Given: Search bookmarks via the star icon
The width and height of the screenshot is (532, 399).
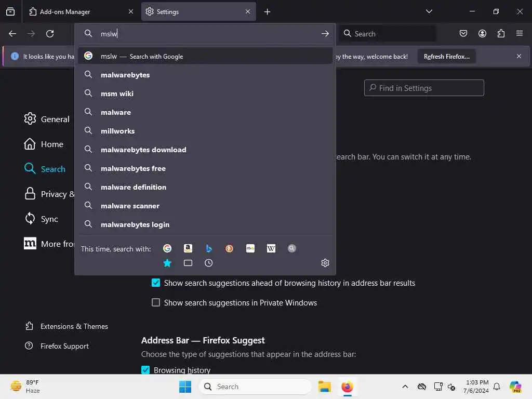Looking at the screenshot, I should pyautogui.click(x=167, y=263).
